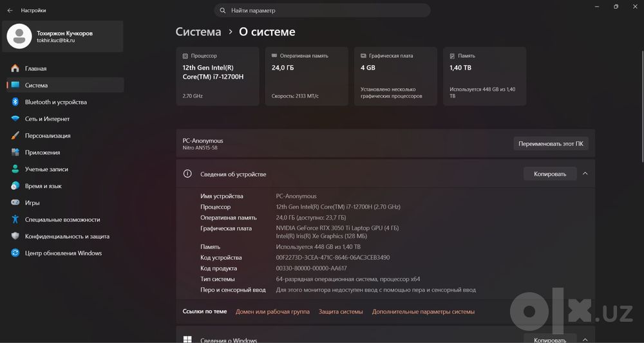Collapse the Сведения об устройстве section chevron
Screen dimensions: 644x343
(585, 174)
